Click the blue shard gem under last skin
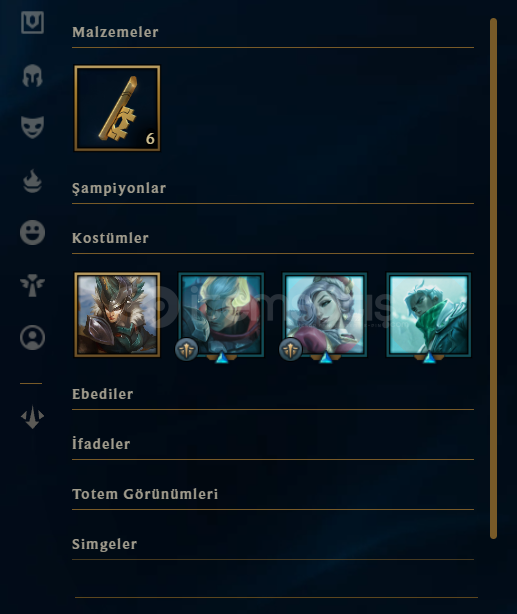The image size is (517, 614). click(x=429, y=358)
